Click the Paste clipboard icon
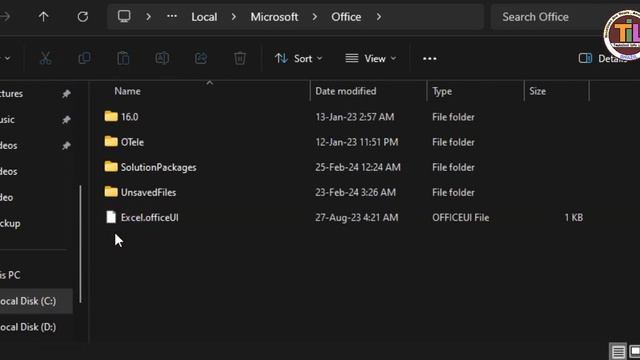Viewport: 640px width, 360px height. [x=123, y=58]
